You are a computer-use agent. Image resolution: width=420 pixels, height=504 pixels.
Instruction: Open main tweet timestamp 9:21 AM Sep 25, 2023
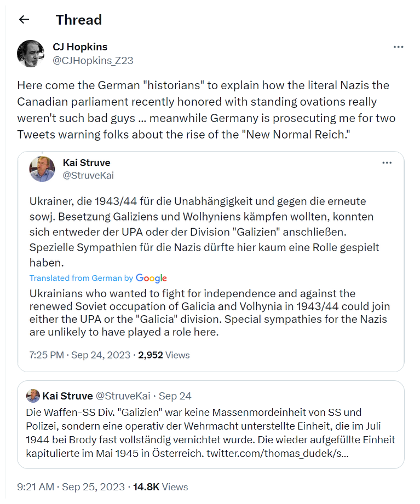coord(71,486)
